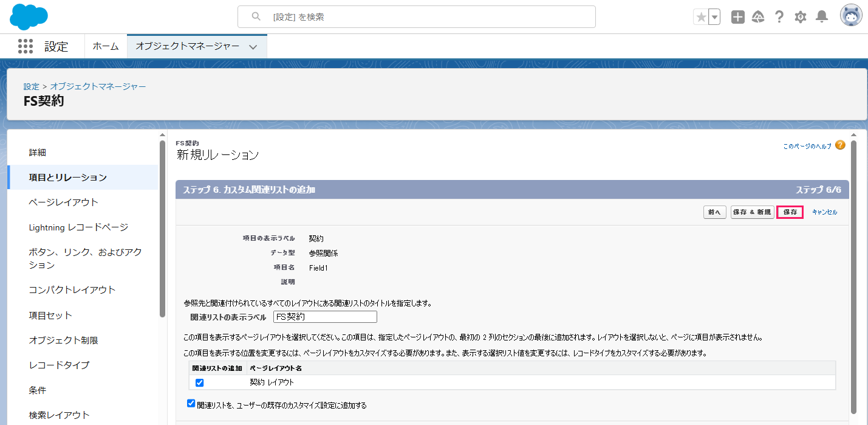This screenshot has height=425, width=868.
Task: Click the ステップ 6/6 indicator text
Action: click(x=818, y=190)
